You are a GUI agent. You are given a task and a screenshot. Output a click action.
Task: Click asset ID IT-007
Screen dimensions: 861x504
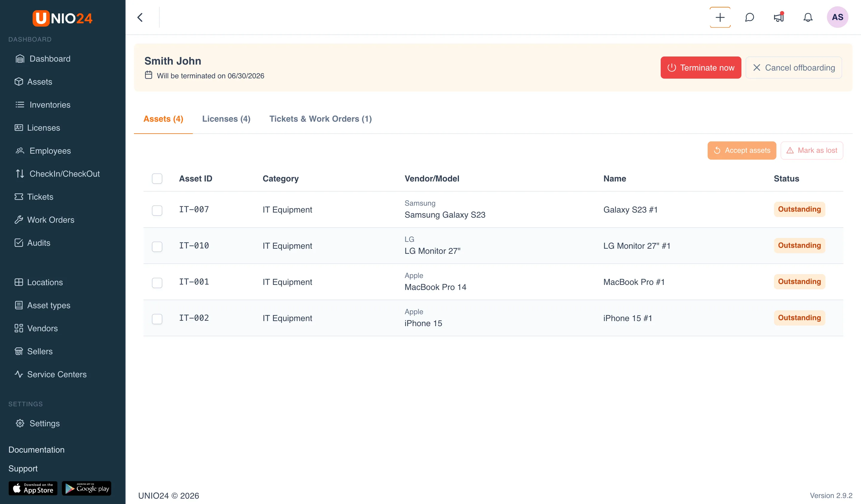[x=194, y=210]
